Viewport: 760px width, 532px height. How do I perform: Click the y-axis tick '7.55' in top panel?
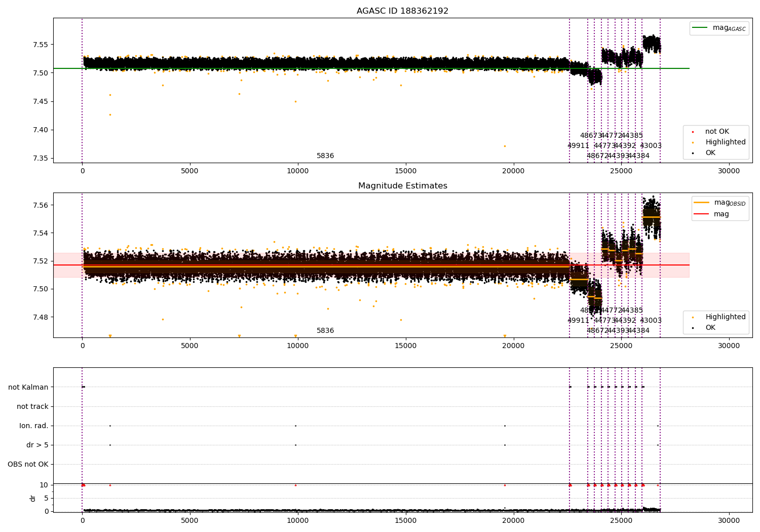coord(41,45)
